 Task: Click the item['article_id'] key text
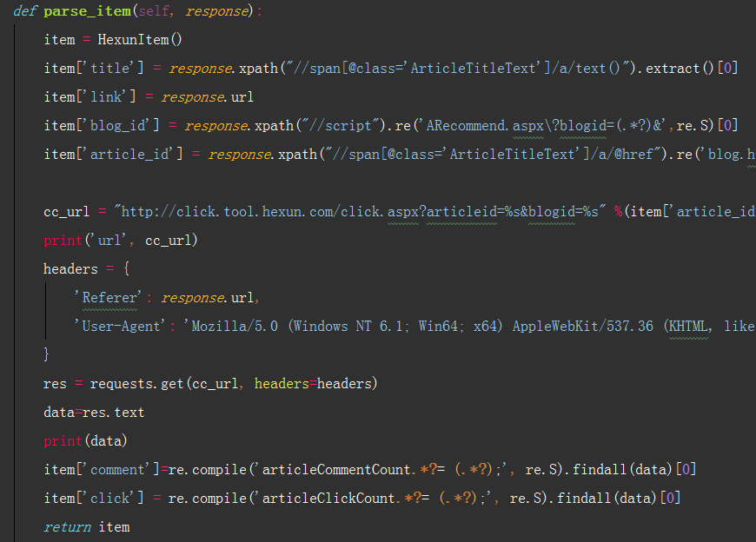pyautogui.click(x=113, y=154)
